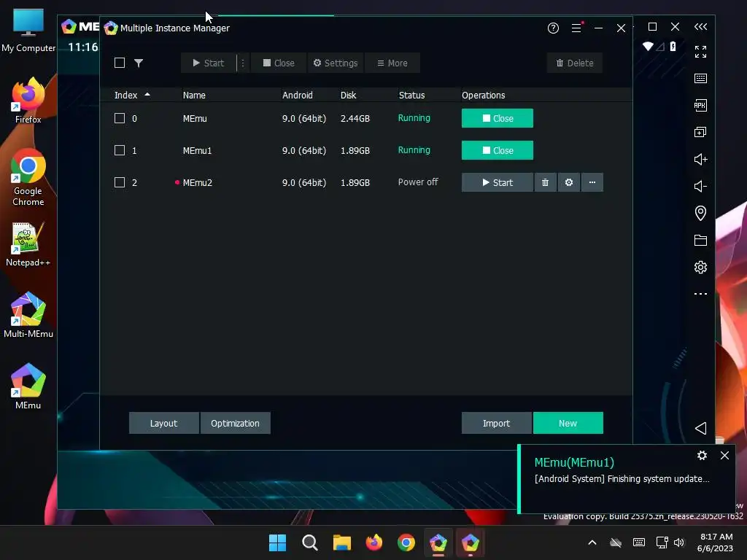This screenshot has width=747, height=560.
Task: Open My Computer desktop icon
Action: coord(28,31)
